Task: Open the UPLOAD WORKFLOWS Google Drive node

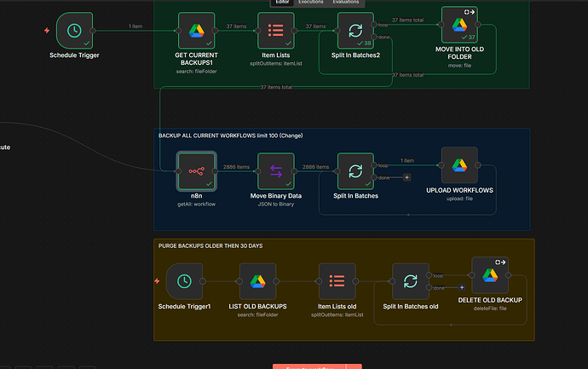Action: [x=459, y=165]
